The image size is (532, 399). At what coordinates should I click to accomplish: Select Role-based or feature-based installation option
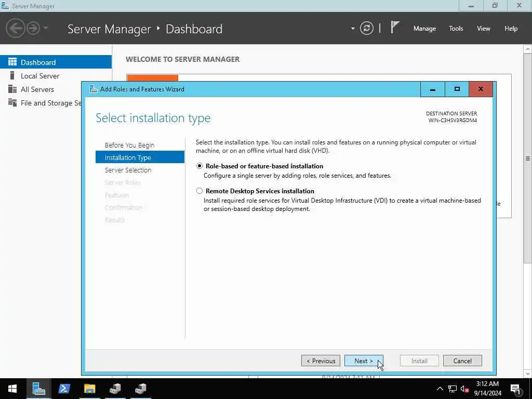click(x=199, y=166)
